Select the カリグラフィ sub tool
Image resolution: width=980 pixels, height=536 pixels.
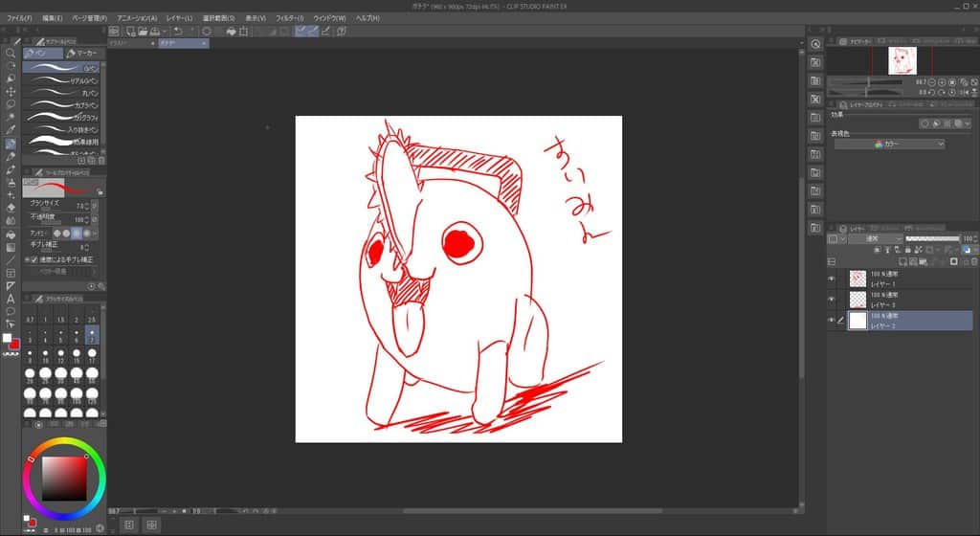(x=61, y=117)
